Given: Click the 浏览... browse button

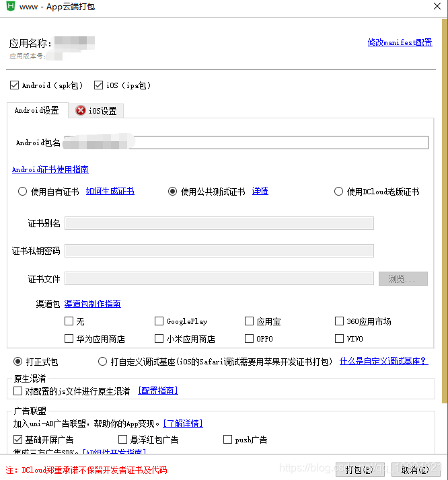Looking at the screenshot, I should pos(403,278).
